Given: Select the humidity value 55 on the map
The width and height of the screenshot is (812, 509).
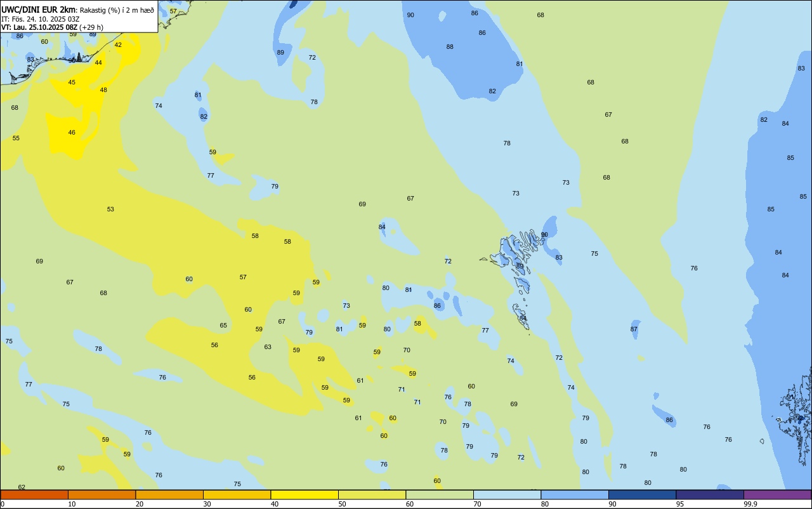Looking at the screenshot, I should (16, 138).
